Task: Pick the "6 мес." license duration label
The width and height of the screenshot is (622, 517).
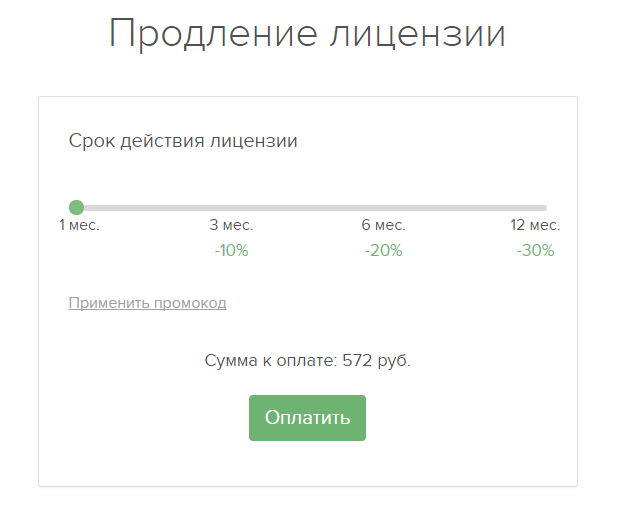Action: (x=383, y=225)
